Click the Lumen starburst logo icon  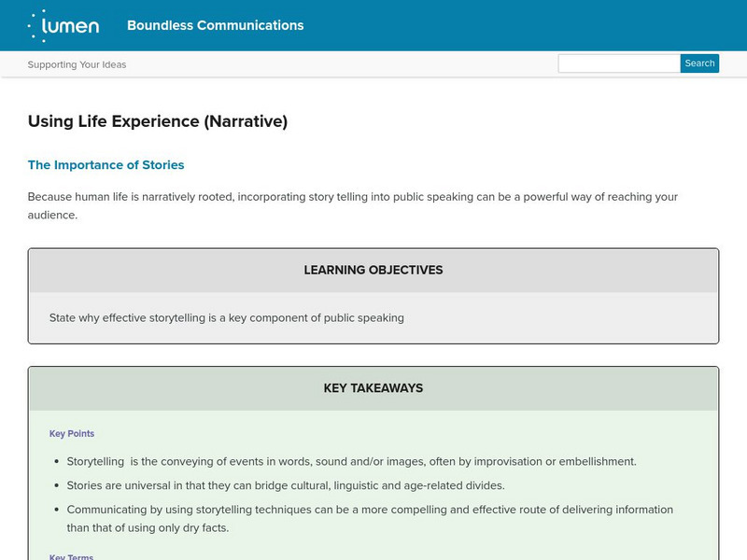click(x=40, y=25)
